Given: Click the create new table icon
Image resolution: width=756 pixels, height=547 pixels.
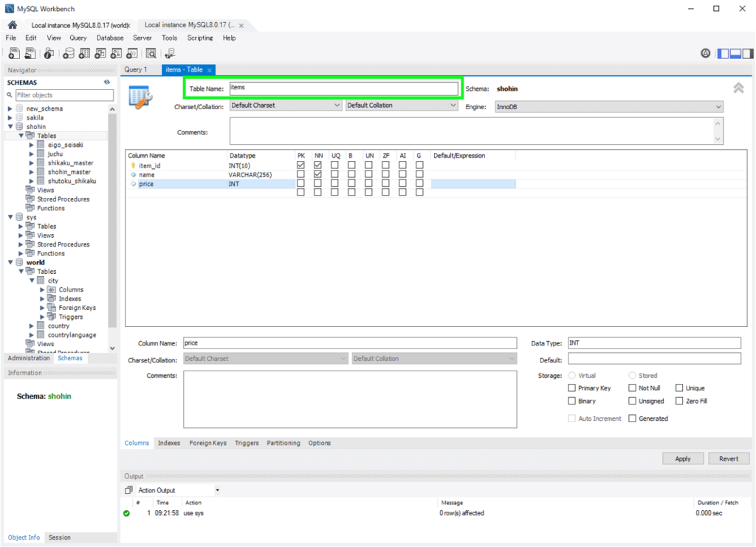Looking at the screenshot, I should pos(84,53).
